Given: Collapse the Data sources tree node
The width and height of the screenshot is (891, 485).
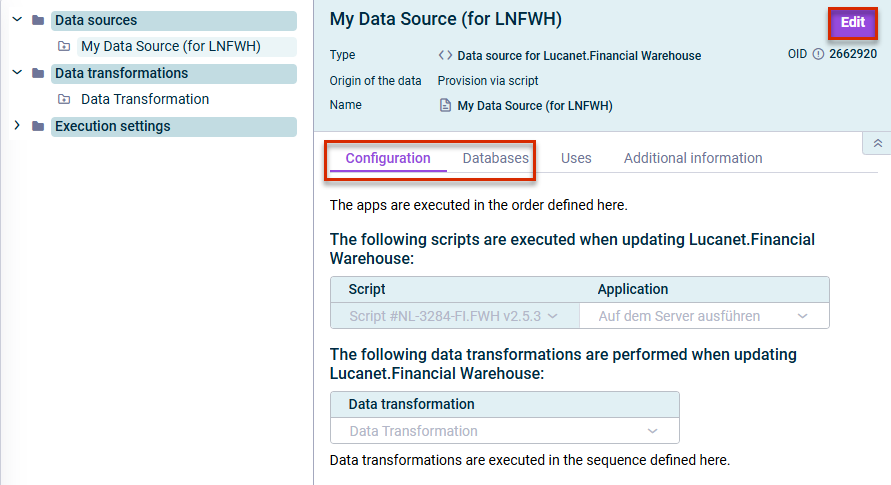Looking at the screenshot, I should 17,20.
